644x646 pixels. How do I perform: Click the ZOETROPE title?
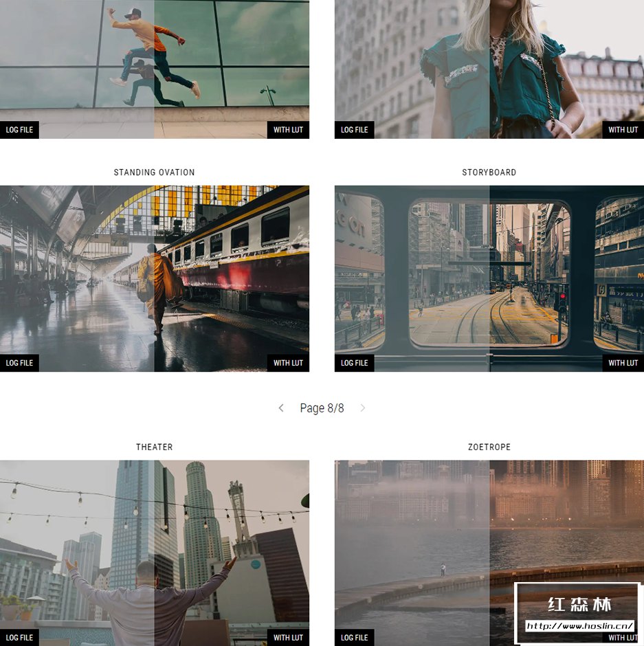point(489,447)
